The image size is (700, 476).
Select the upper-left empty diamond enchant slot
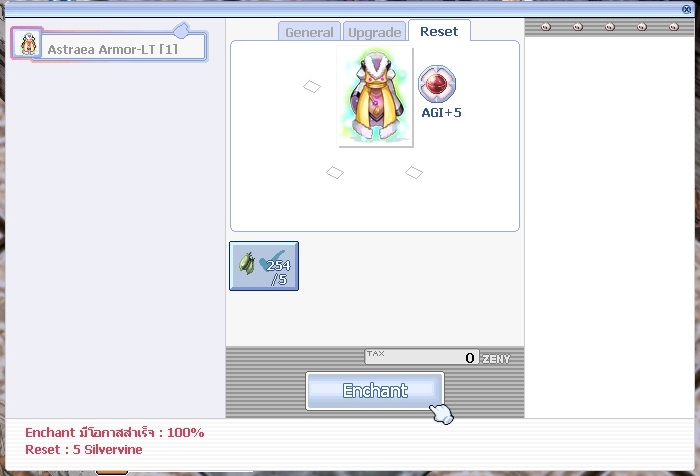click(x=312, y=87)
